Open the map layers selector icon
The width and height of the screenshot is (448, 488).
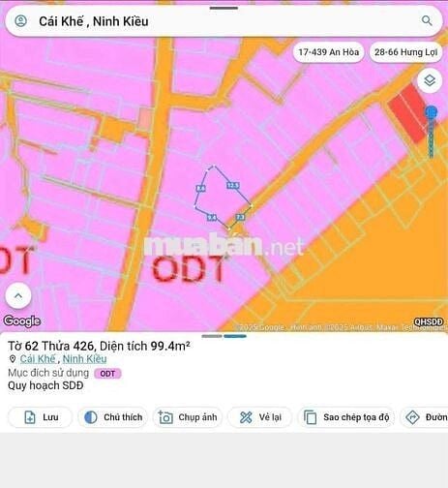pyautogui.click(x=430, y=80)
